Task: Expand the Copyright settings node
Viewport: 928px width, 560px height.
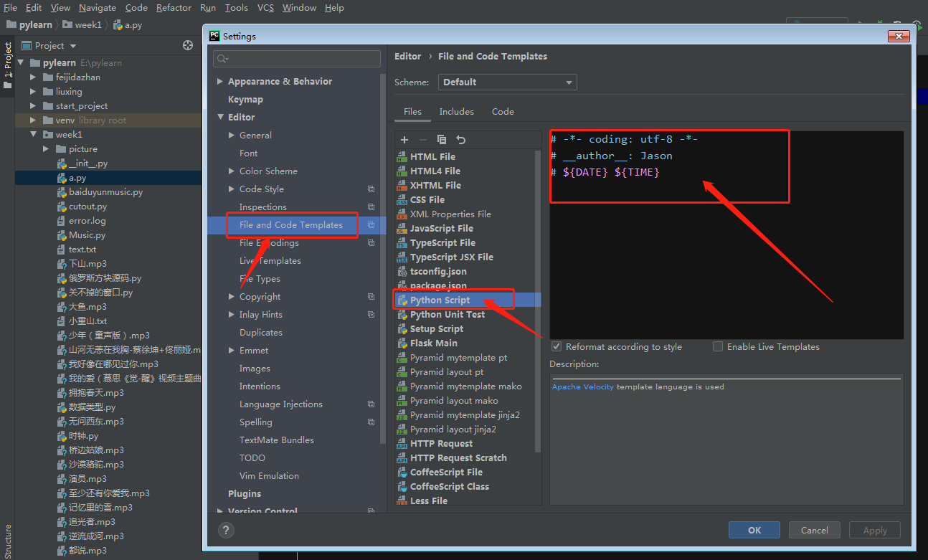Action: (x=231, y=296)
